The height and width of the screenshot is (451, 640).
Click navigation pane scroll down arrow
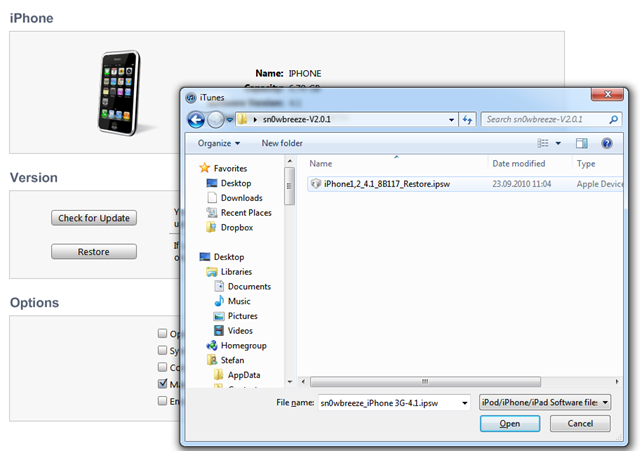[290, 382]
